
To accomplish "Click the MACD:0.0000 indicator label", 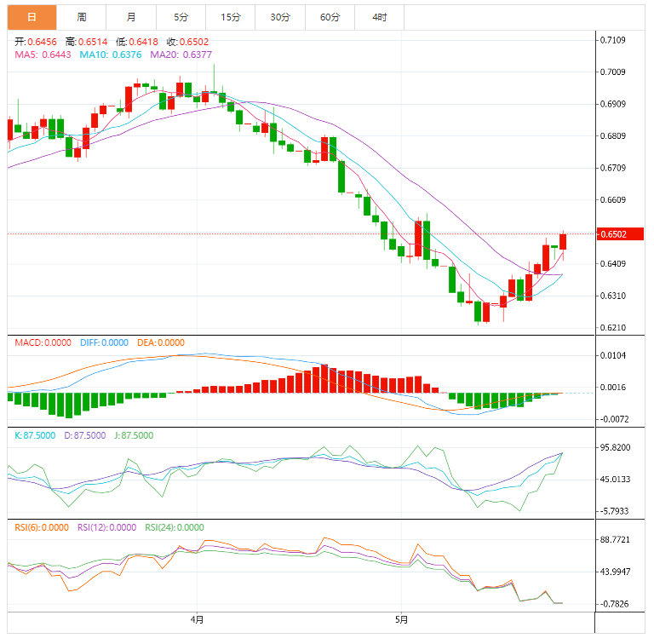I will [43, 342].
